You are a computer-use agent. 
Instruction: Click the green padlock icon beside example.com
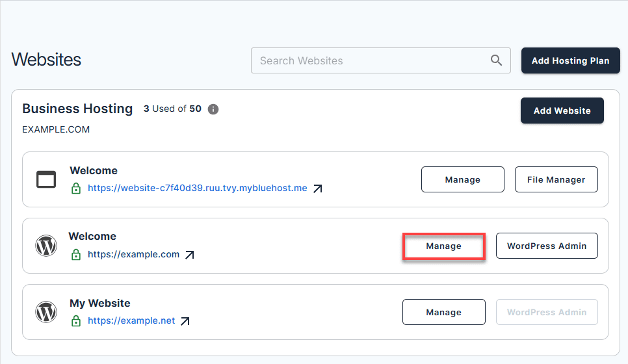pyautogui.click(x=76, y=255)
